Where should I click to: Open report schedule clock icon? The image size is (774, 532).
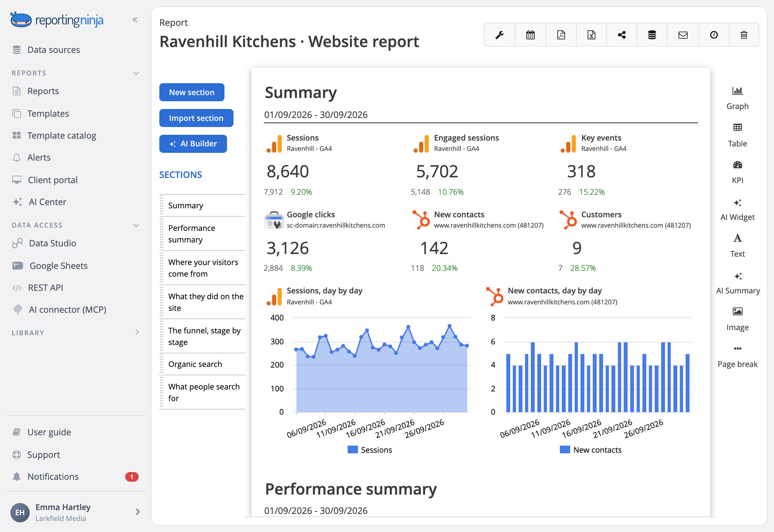[x=714, y=35]
